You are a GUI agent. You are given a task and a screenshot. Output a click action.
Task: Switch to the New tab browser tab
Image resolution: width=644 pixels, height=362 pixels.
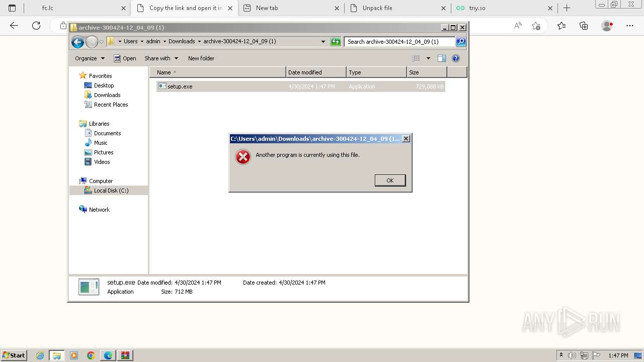(291, 8)
